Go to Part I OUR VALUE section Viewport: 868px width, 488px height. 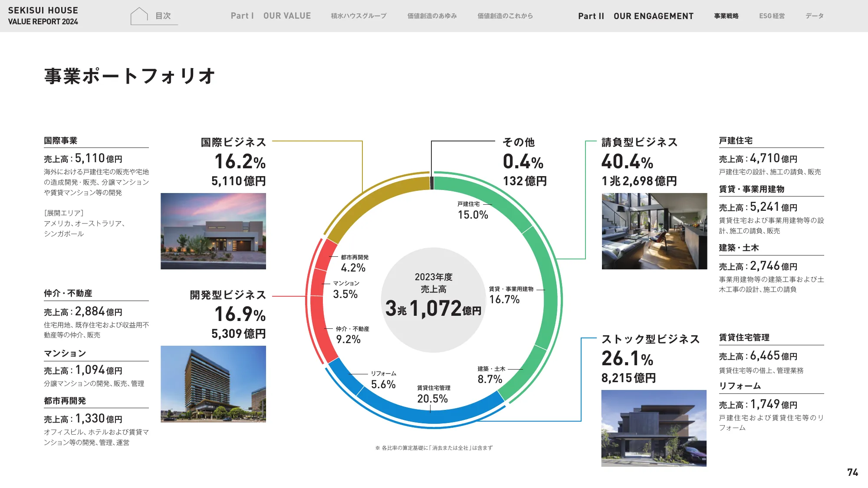click(x=271, y=16)
